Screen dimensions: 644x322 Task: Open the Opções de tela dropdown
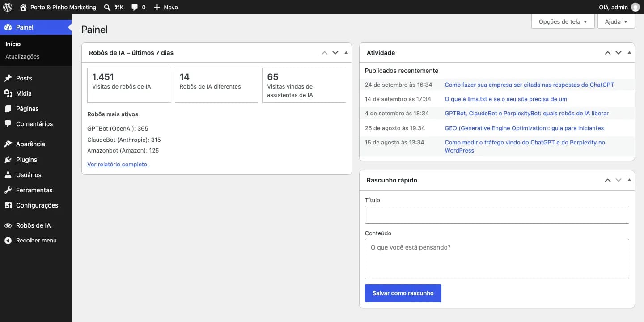[563, 21]
